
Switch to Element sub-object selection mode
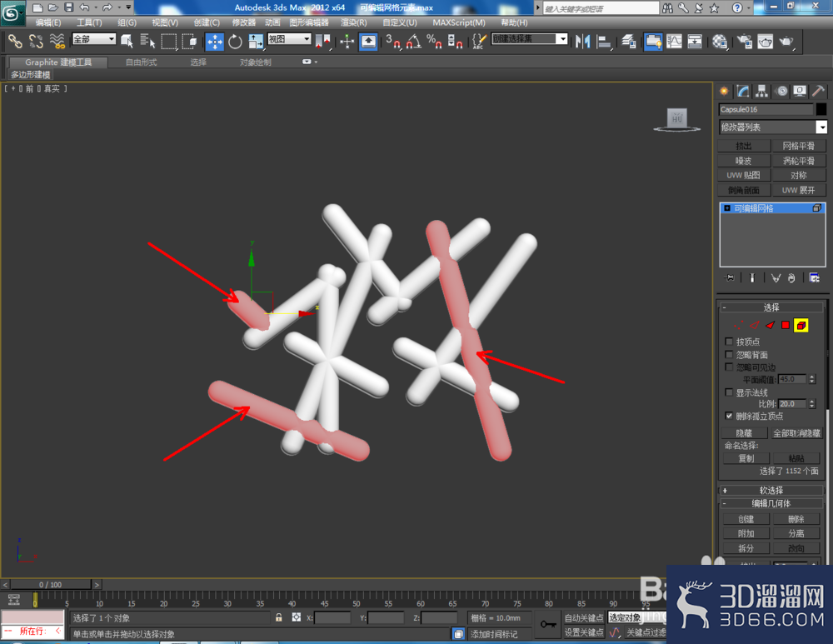[801, 325]
